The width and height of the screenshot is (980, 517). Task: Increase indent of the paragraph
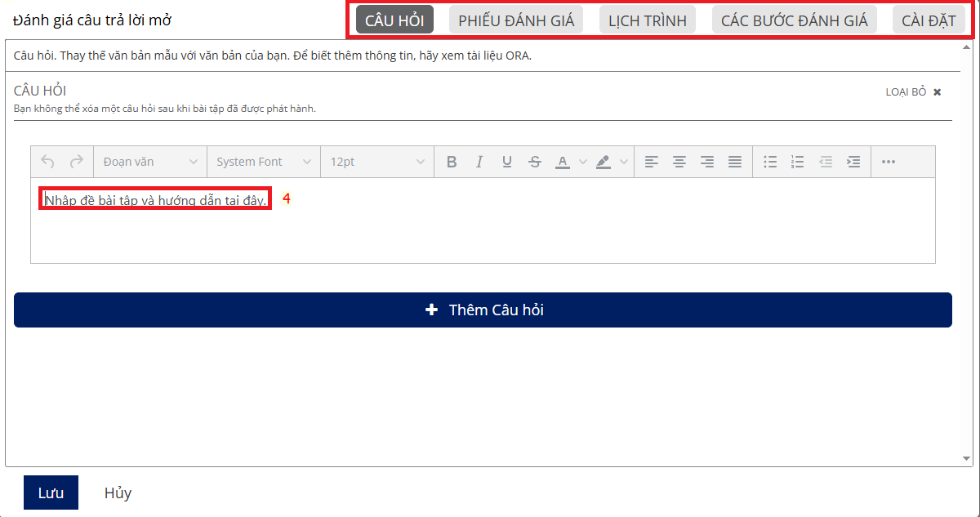(x=853, y=162)
